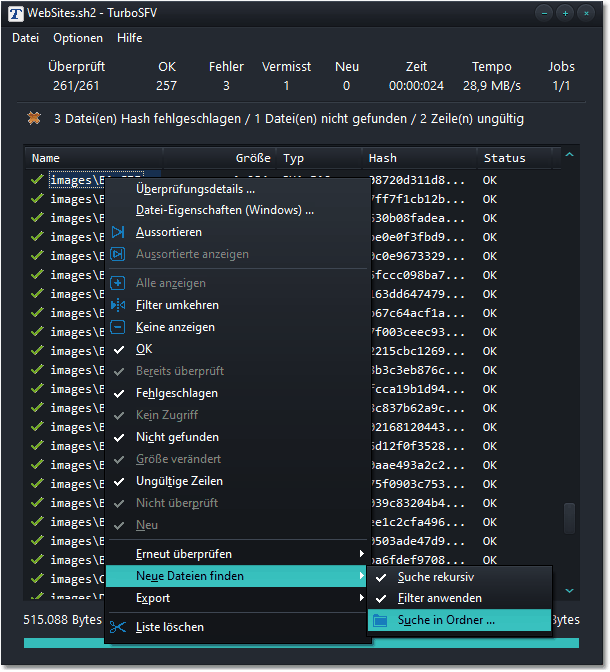Click the Filter umkehren mirror icon

(118, 305)
